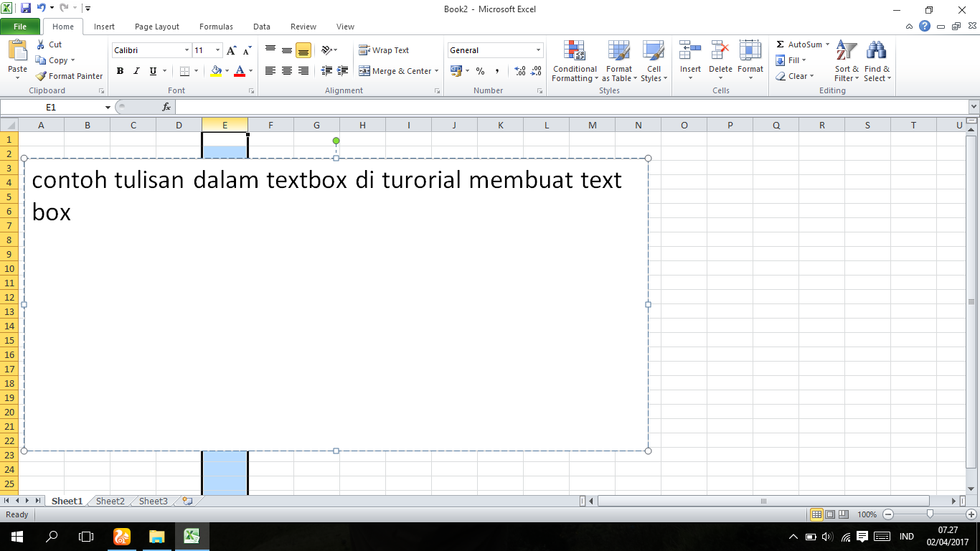Open Sort & Filter options
Image resolution: width=980 pixels, height=551 pixels.
845,62
